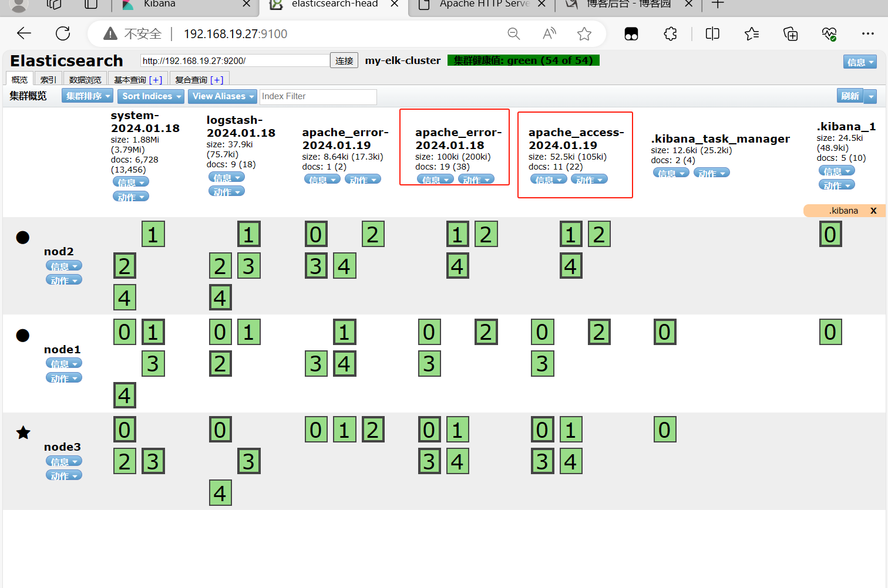Open 信息 dropdown for logstash-2024.01.18 index
This screenshot has width=888, height=588.
click(227, 177)
